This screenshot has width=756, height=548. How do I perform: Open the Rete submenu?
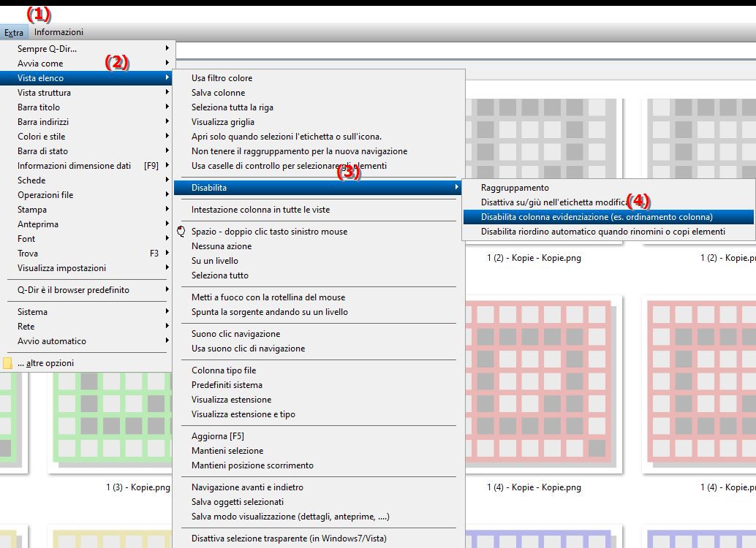point(87,327)
